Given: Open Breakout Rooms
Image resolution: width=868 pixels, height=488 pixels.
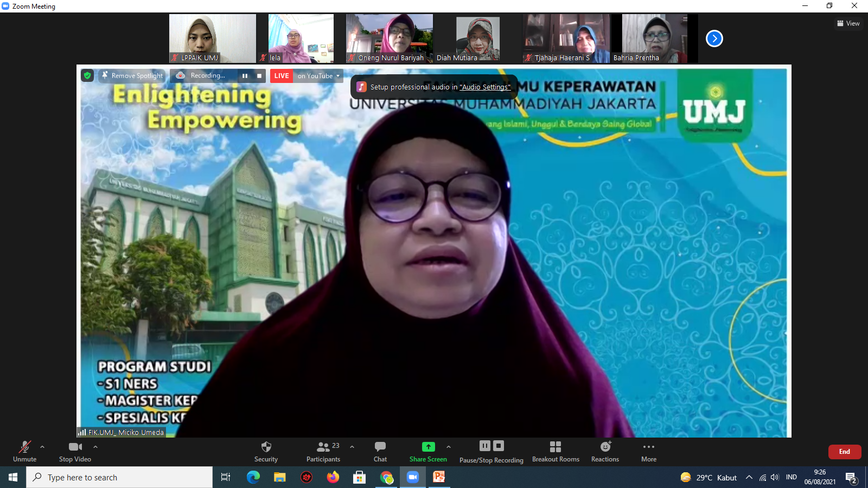Looking at the screenshot, I should click(556, 451).
